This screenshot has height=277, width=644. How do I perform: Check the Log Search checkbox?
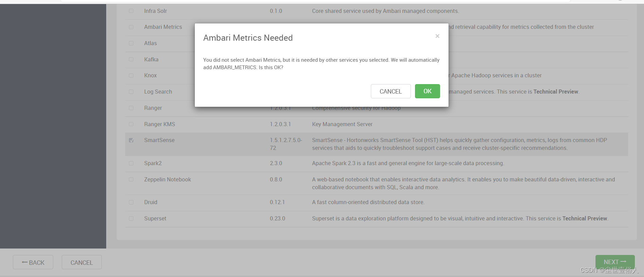pyautogui.click(x=131, y=92)
